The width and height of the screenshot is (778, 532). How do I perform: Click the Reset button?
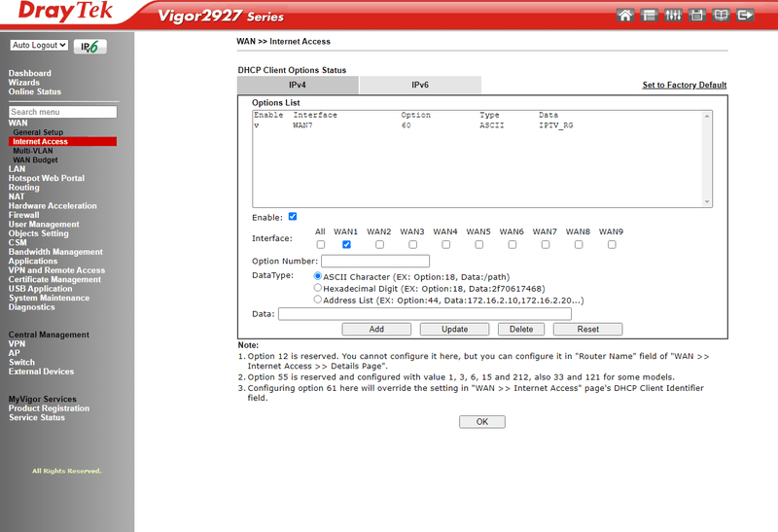[x=588, y=329]
